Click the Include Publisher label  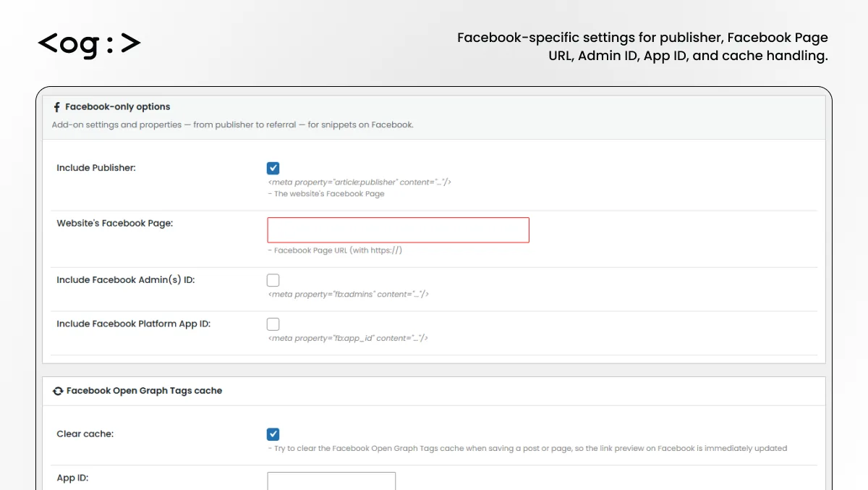pyautogui.click(x=96, y=168)
